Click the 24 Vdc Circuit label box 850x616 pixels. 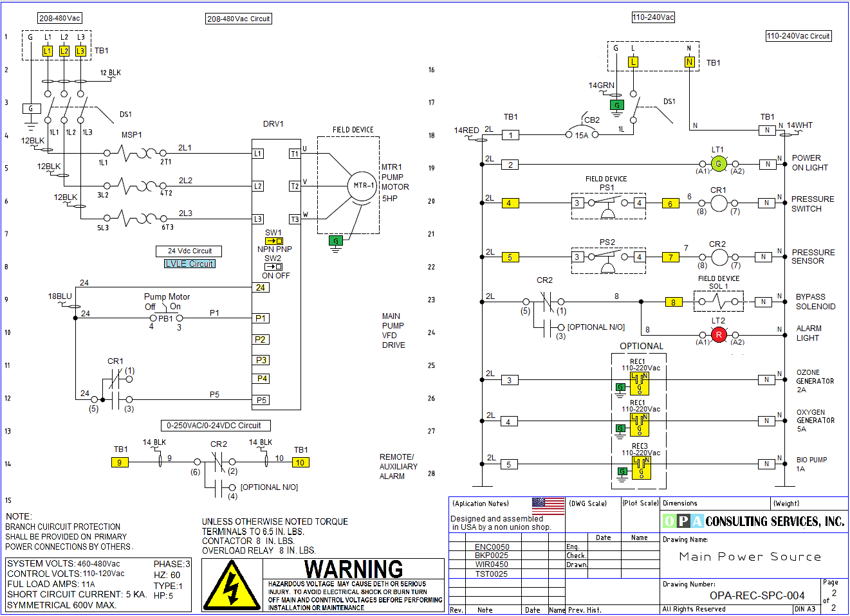click(x=189, y=251)
